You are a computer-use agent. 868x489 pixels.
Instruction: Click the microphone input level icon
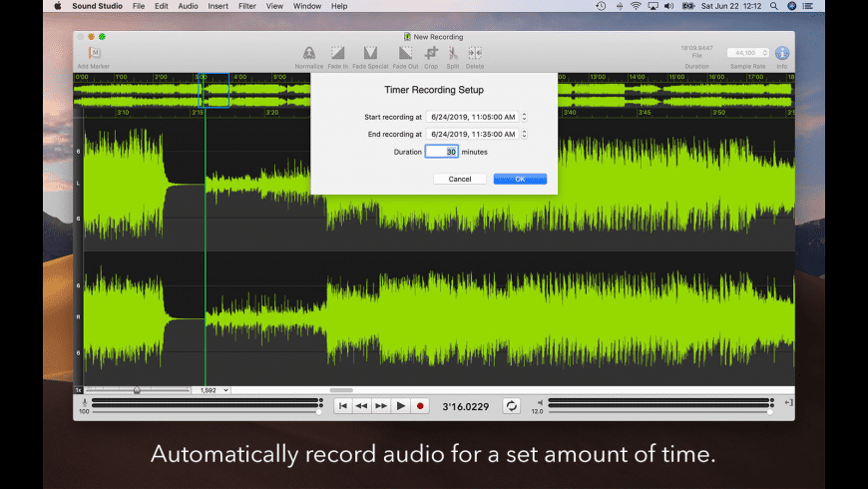(85, 402)
